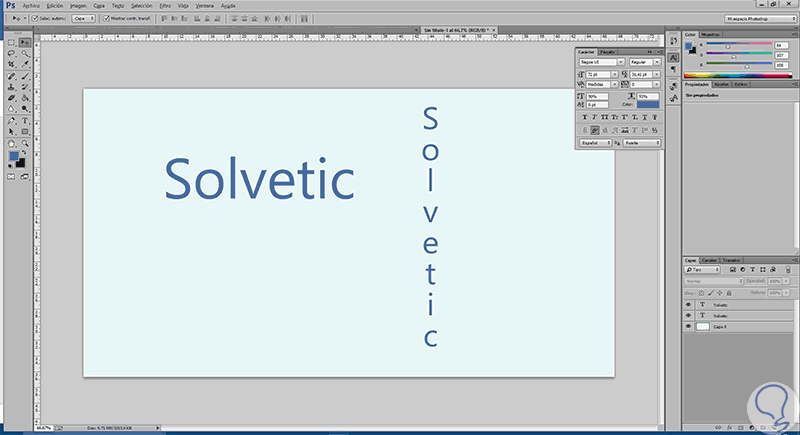The height and width of the screenshot is (435, 800).
Task: Select the Hand tool
Action: (x=11, y=144)
